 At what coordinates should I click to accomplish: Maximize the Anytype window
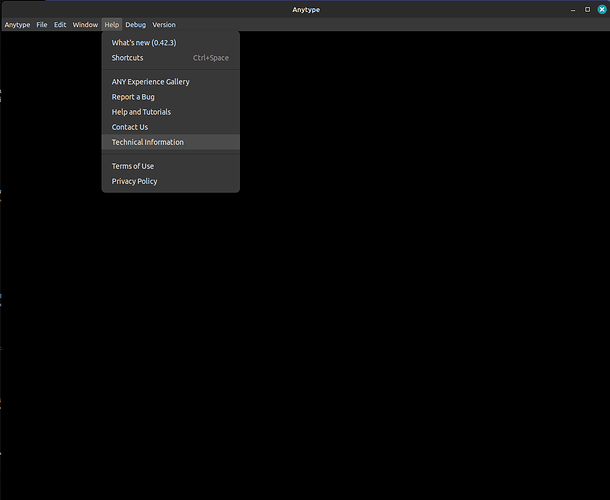point(587,10)
